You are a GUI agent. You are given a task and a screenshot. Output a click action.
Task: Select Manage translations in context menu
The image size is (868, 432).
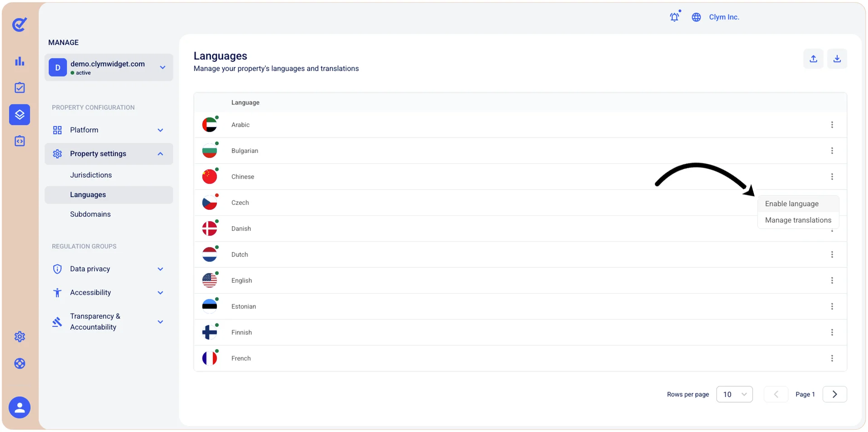coord(798,220)
